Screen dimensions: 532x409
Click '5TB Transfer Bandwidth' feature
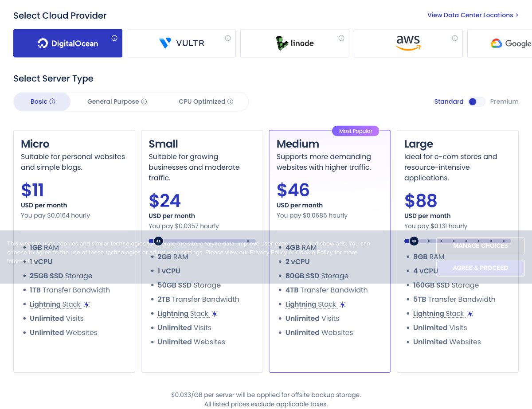[x=454, y=299]
